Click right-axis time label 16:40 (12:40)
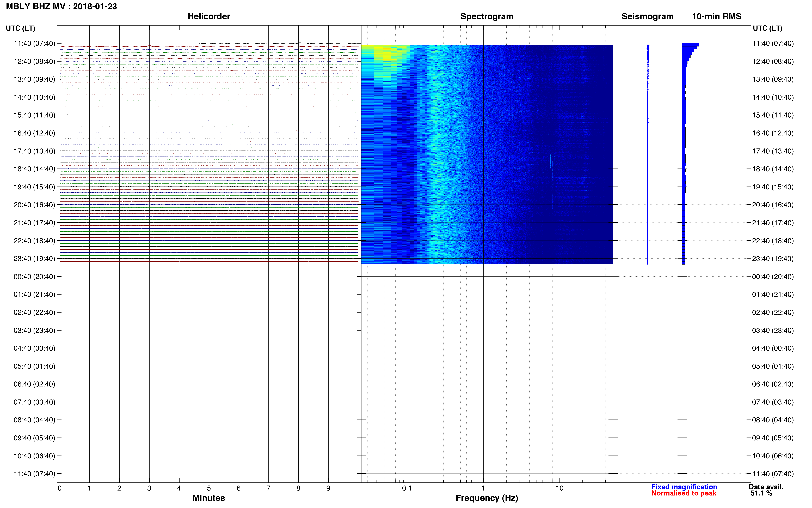The width and height of the screenshot is (812, 508). click(x=773, y=133)
